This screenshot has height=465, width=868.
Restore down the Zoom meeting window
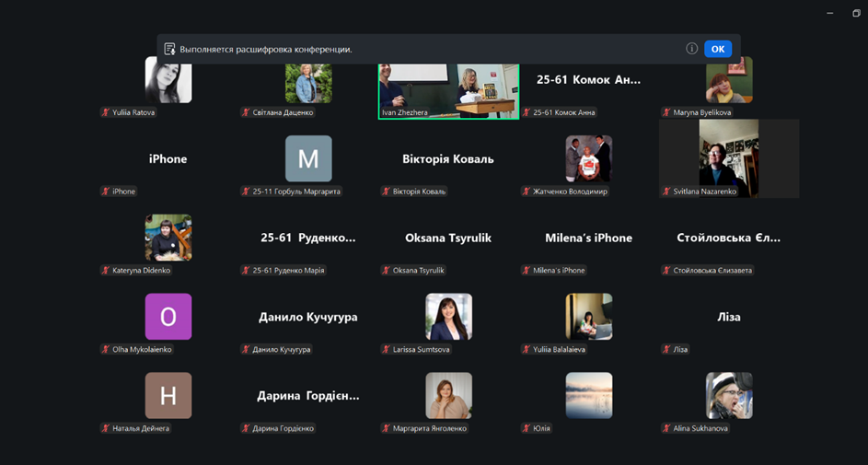coord(856,13)
